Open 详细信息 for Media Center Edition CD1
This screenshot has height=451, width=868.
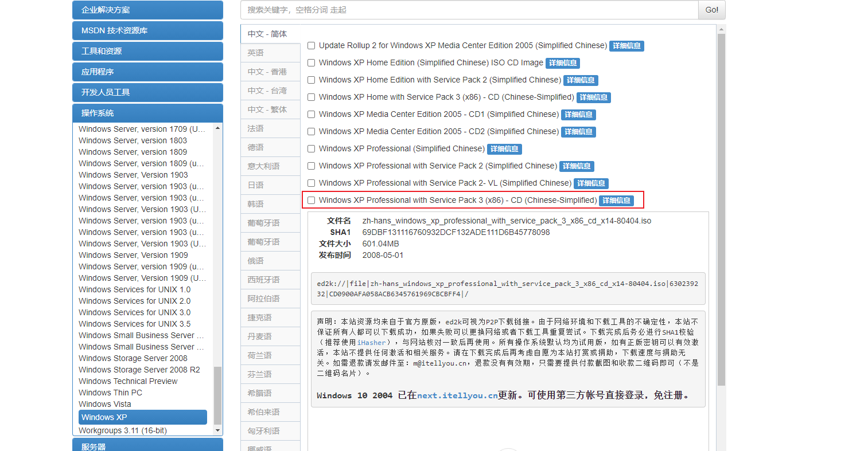click(579, 115)
